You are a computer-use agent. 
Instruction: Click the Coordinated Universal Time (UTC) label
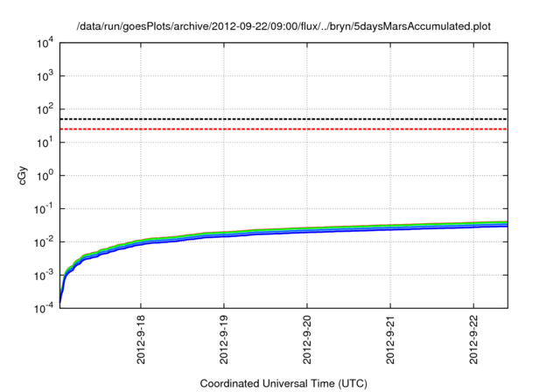pyautogui.click(x=283, y=383)
